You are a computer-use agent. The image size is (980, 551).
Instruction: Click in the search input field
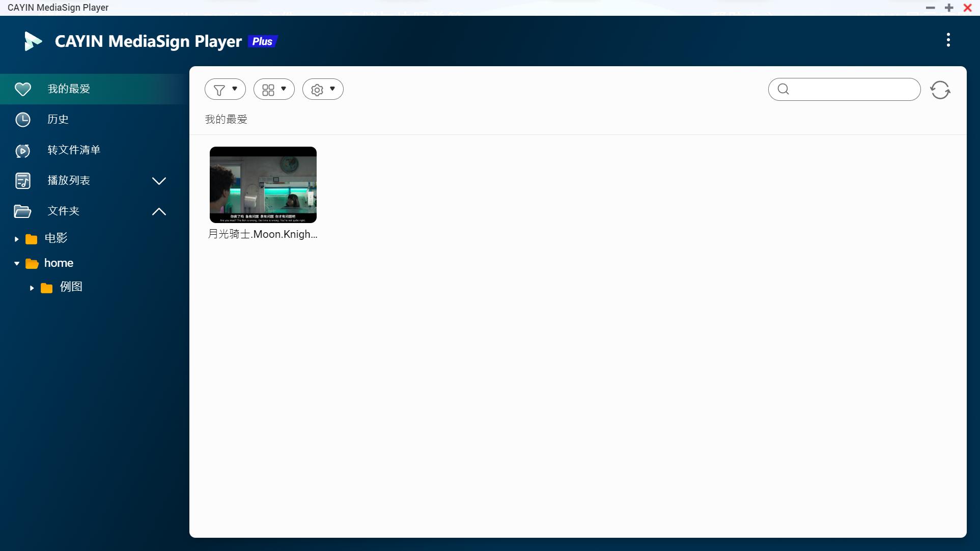coord(853,90)
